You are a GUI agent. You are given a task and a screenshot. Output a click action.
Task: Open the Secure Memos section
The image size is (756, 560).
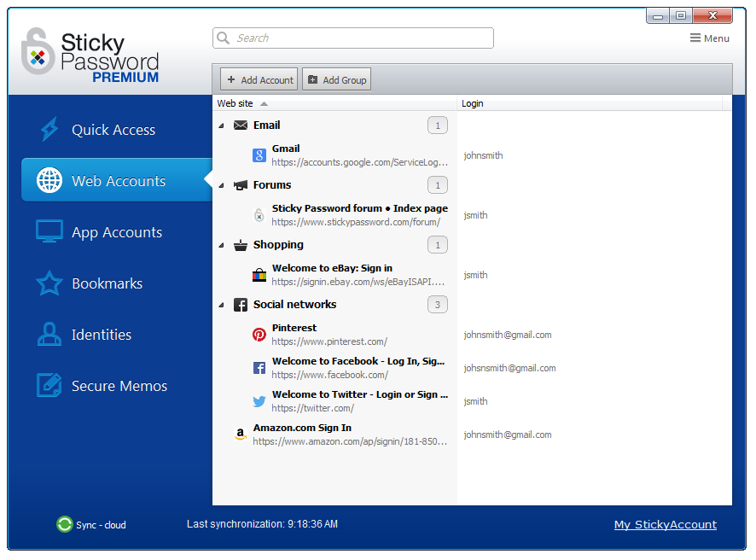(119, 386)
